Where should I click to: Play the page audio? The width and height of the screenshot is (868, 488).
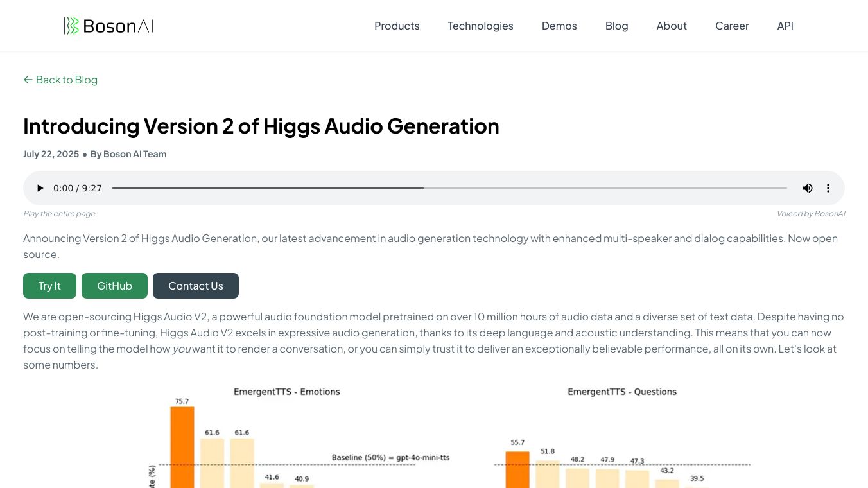pos(40,188)
